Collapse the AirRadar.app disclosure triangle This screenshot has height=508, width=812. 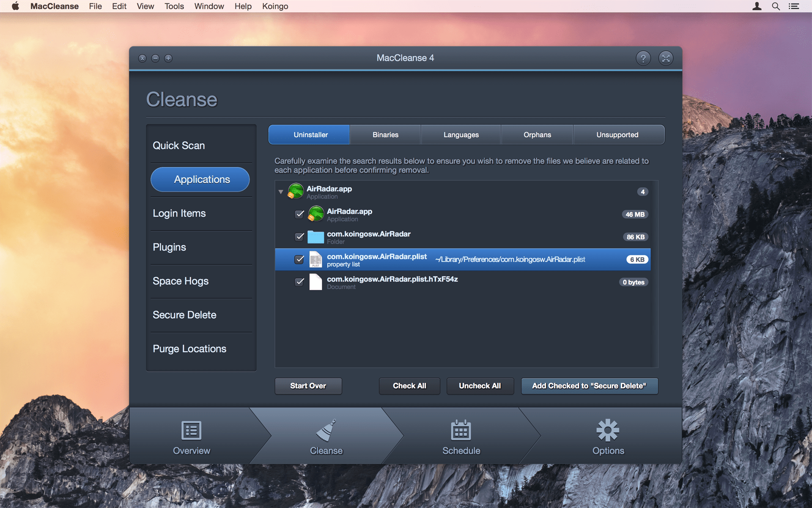point(281,192)
